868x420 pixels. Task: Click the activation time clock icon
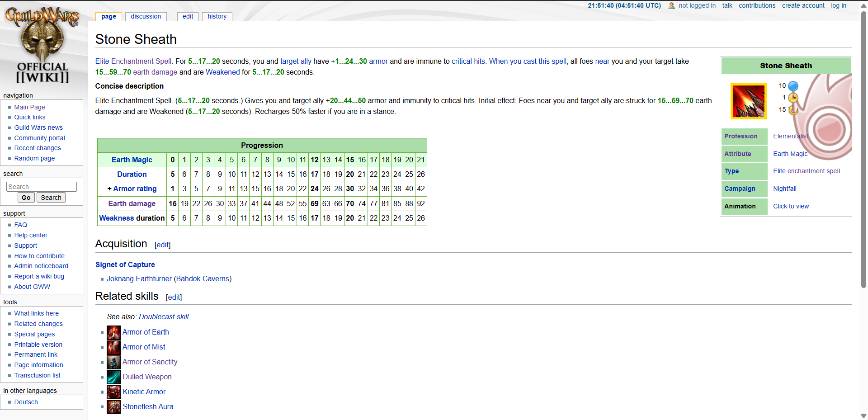coord(793,98)
